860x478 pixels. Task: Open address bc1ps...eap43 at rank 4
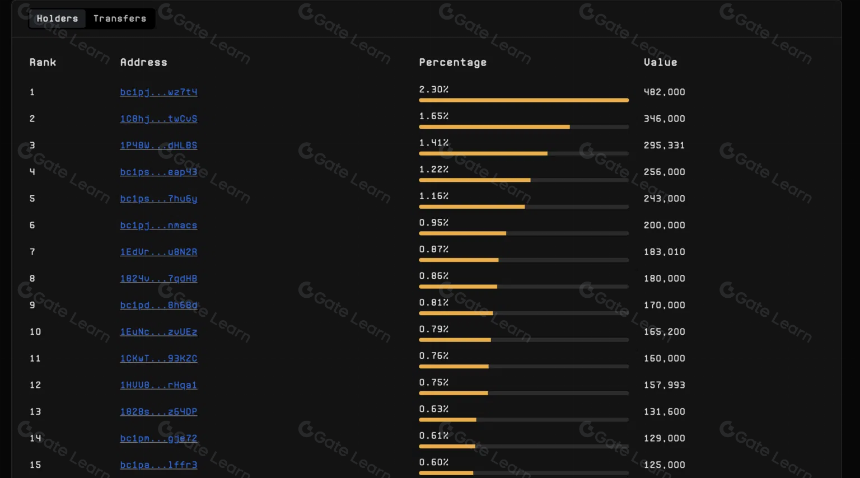[x=159, y=172]
